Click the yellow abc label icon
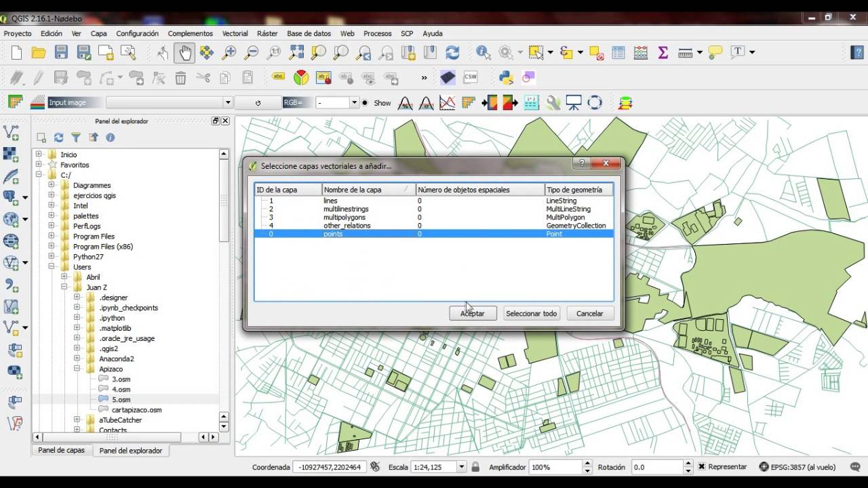Viewport: 868px width, 488px height. pyautogui.click(x=278, y=78)
